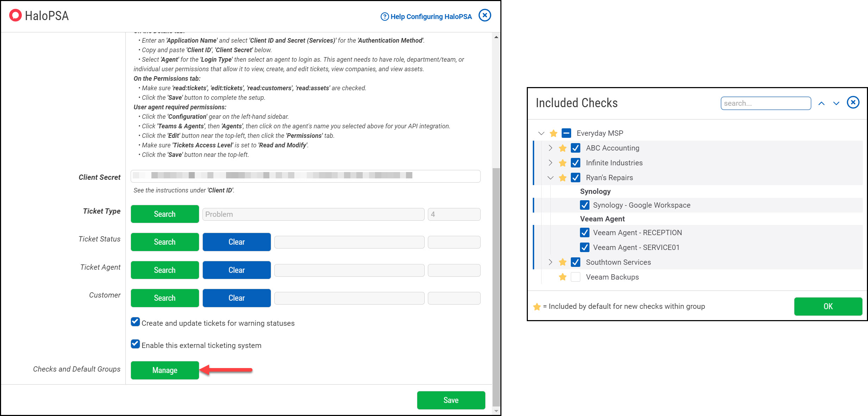Viewport: 868px width, 416px height.
Task: Click the next search result down arrow
Action: [x=836, y=103]
